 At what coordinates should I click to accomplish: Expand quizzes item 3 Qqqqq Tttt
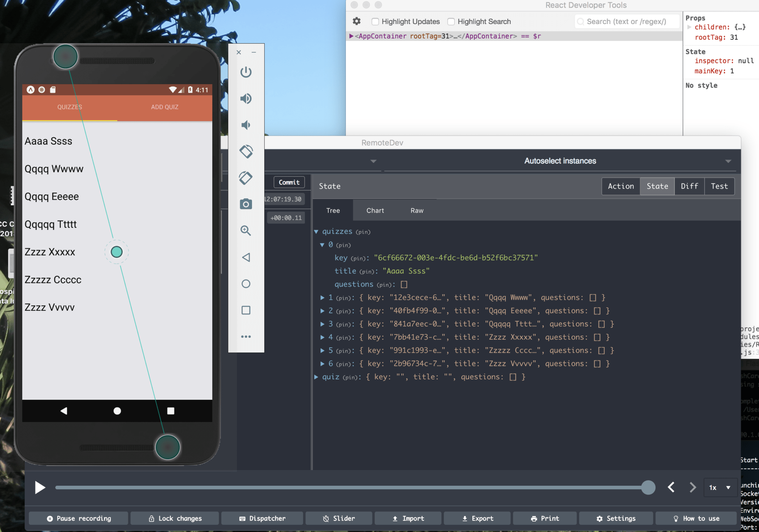point(322,324)
